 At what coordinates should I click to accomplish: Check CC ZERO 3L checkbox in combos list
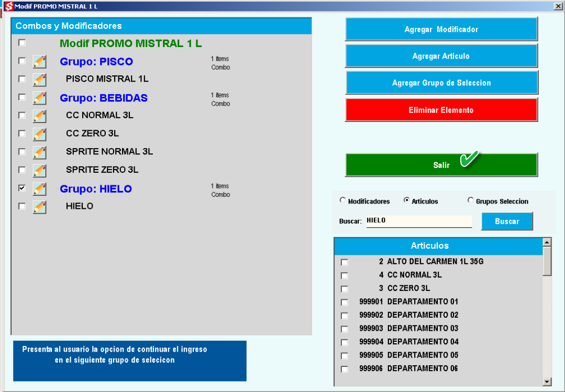tap(22, 133)
